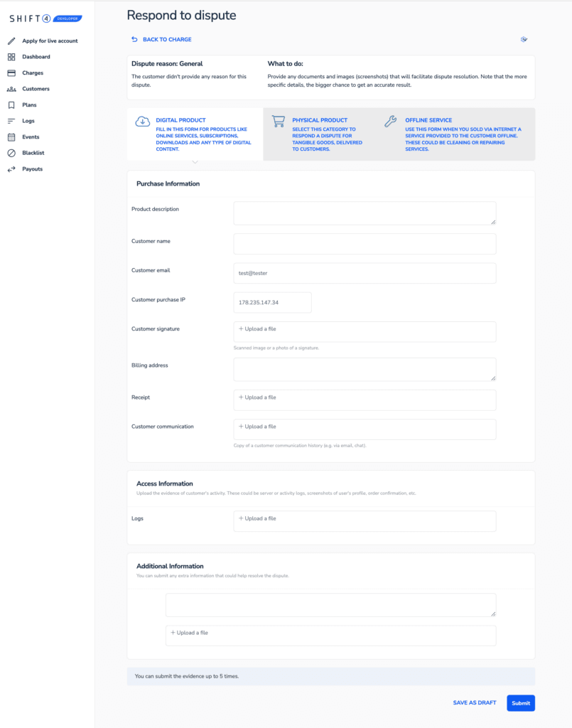Click the 'What to do:' heading
Image resolution: width=572 pixels, height=728 pixels.
coord(286,64)
